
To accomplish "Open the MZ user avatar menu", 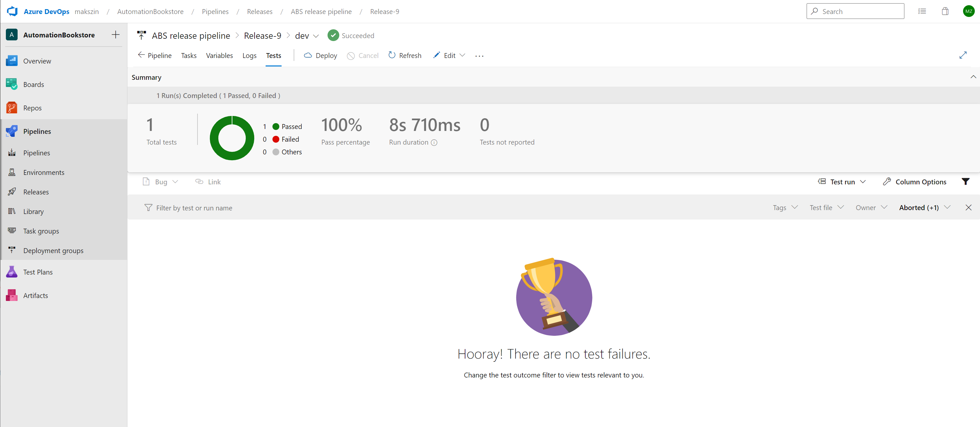I will tap(968, 11).
